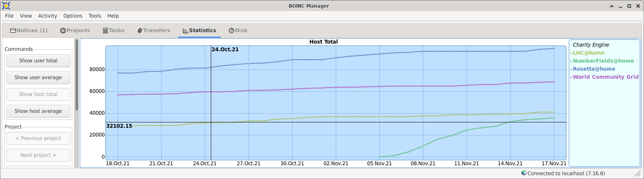644x179 pixels.
Task: Click the Projects gear icon
Action: click(63, 31)
